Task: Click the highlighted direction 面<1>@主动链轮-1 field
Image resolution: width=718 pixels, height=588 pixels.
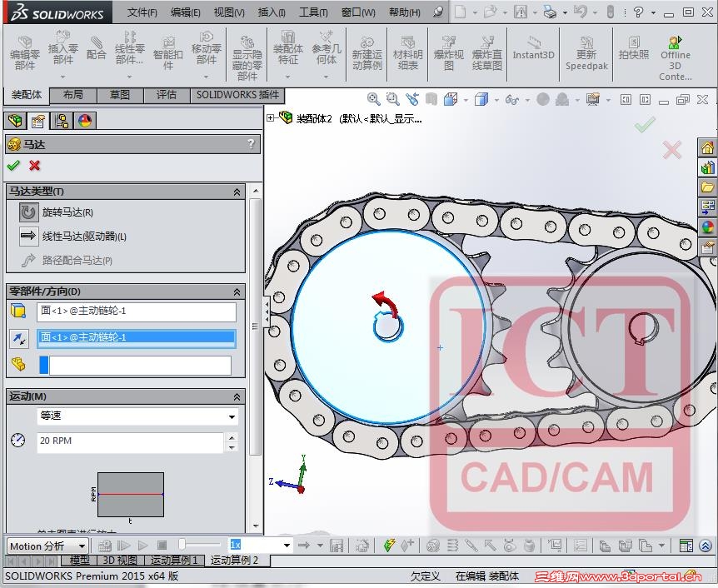Action: [x=137, y=338]
